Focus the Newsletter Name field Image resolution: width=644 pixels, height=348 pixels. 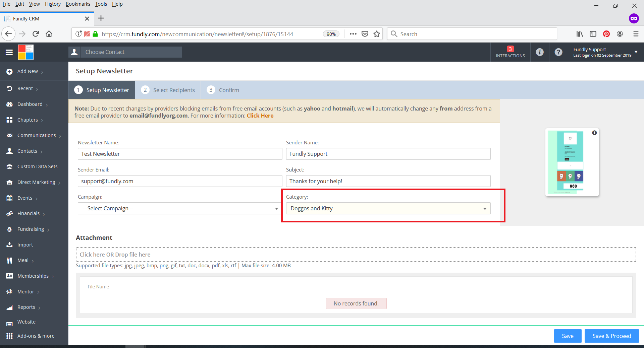pos(180,154)
